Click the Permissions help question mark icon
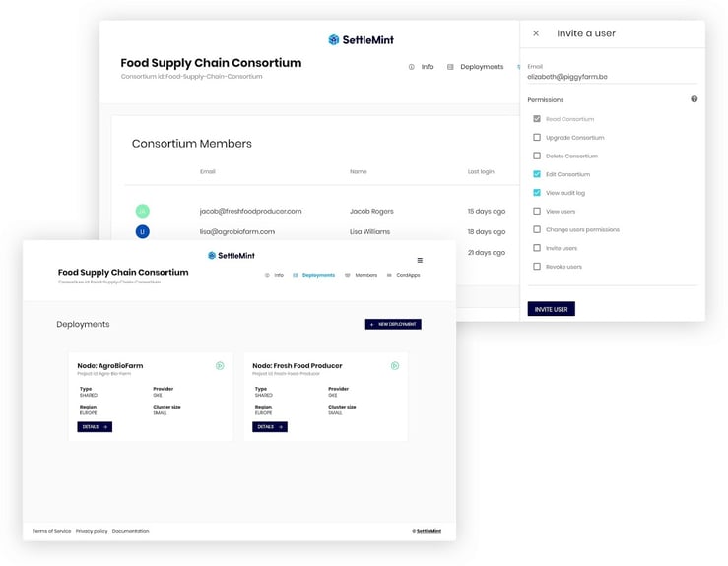Viewport: 728px width, 566px height. point(695,99)
